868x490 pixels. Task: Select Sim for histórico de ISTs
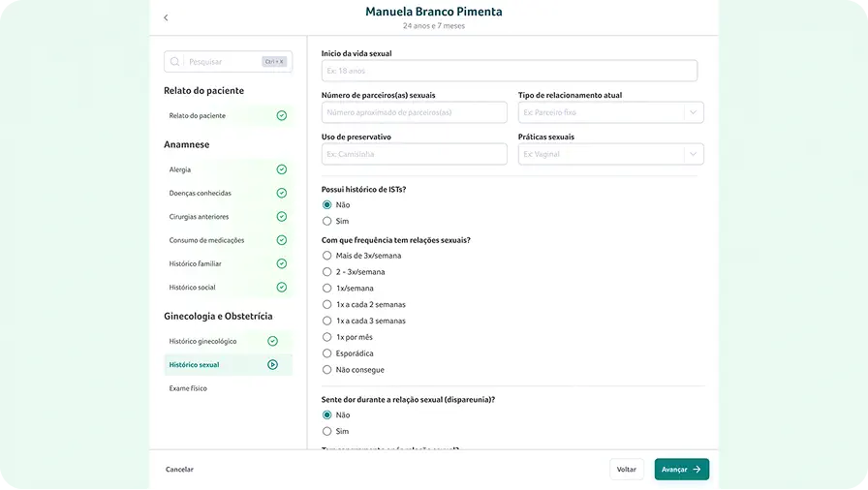327,221
